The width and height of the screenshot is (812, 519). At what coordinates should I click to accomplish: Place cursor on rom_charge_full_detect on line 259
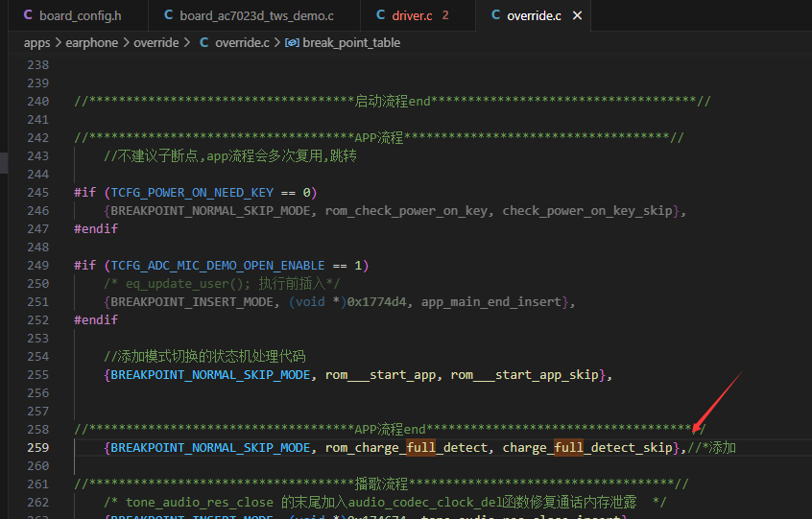tap(407, 448)
